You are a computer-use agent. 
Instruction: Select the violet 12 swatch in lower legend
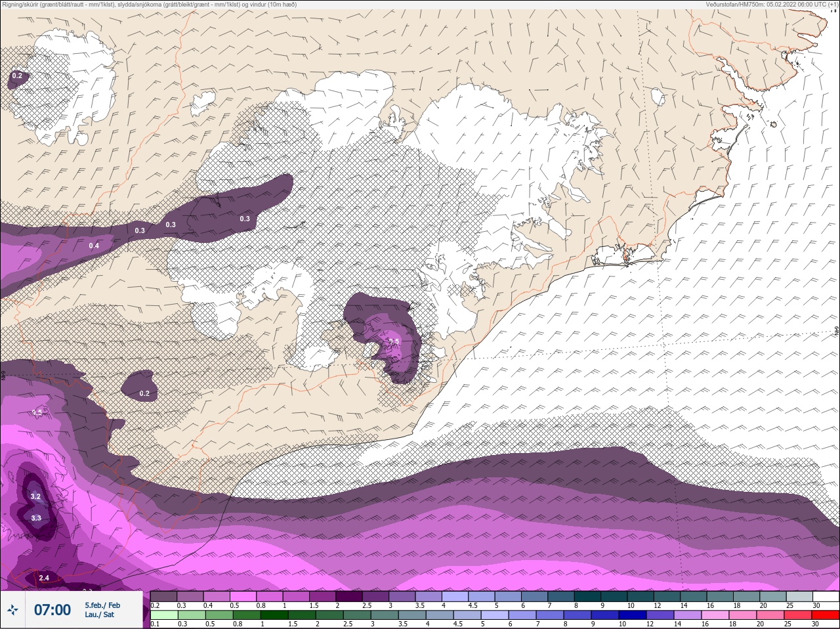tap(660, 615)
